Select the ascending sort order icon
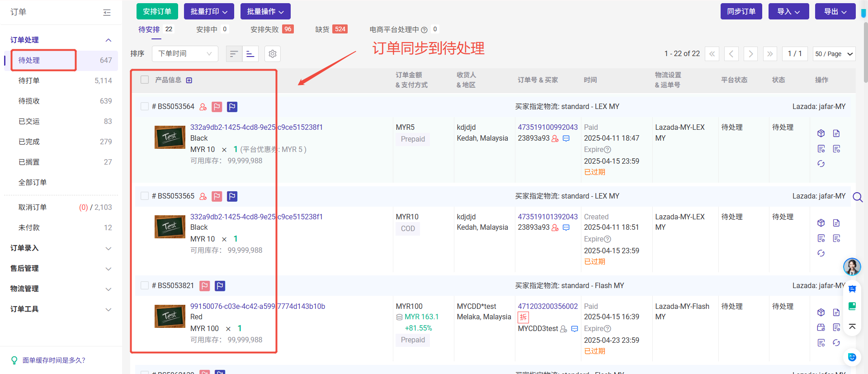Screen dimensions: 868x374 (x=250, y=54)
